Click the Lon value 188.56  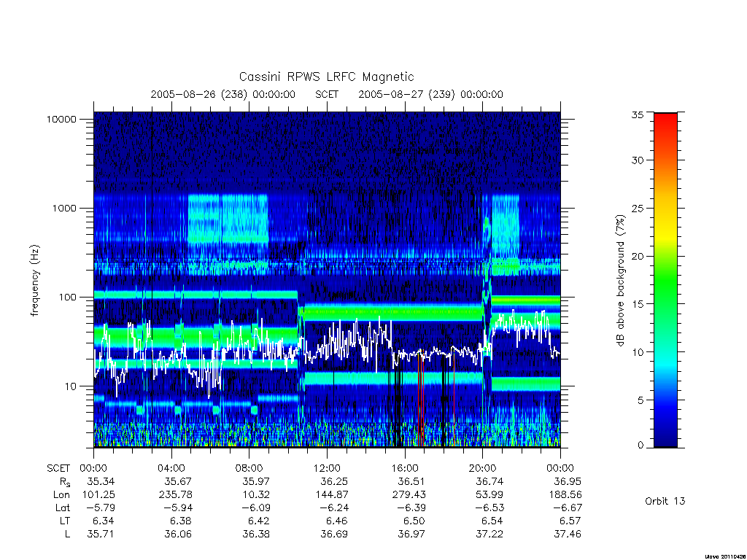click(x=565, y=495)
